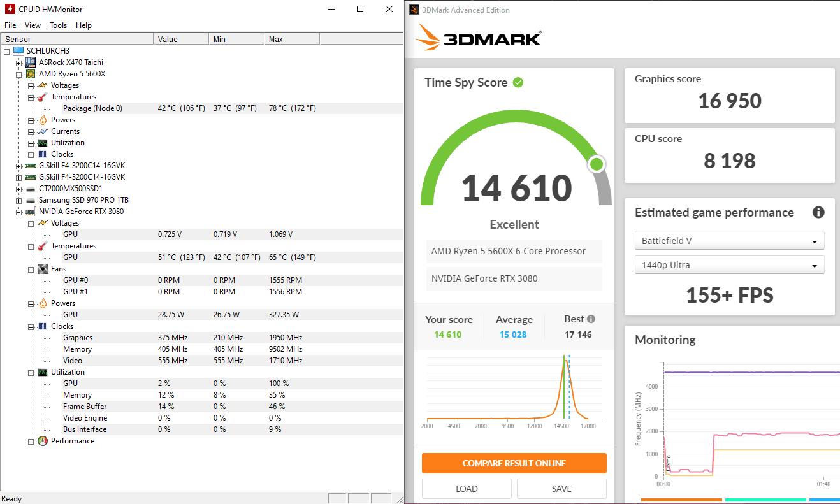Select the GPU #0 fan row

[x=202, y=280]
